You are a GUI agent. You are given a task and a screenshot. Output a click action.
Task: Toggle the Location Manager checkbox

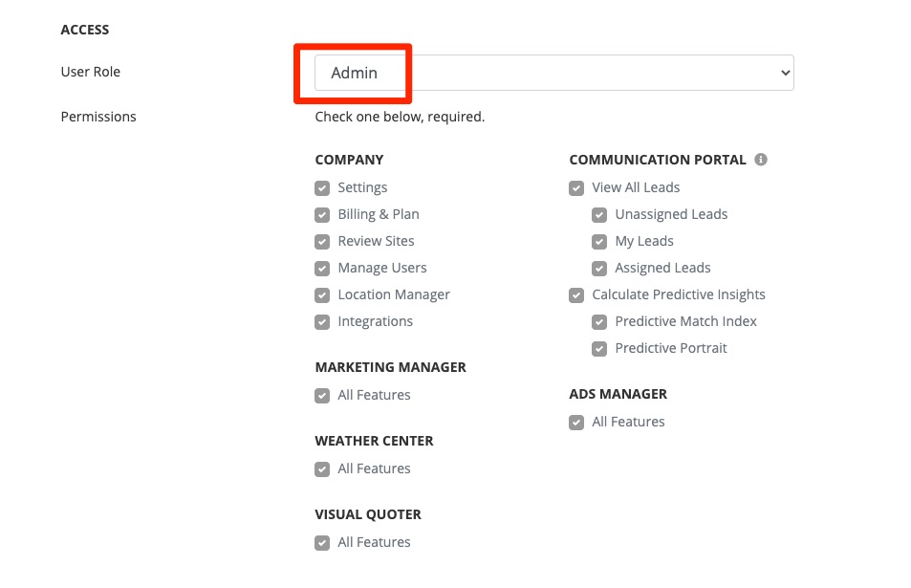pyautogui.click(x=322, y=295)
